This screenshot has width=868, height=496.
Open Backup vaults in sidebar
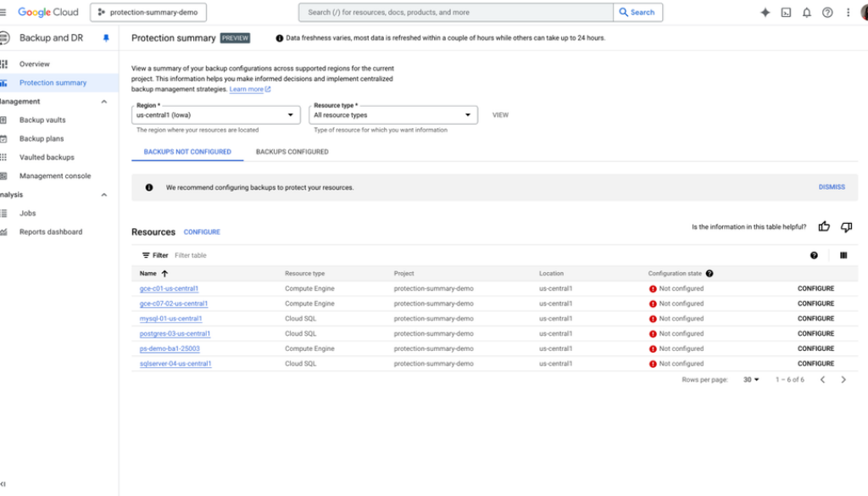point(42,120)
